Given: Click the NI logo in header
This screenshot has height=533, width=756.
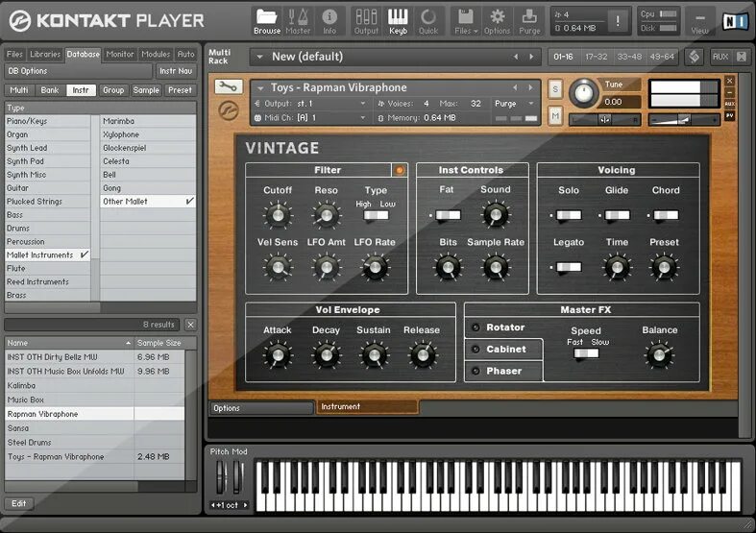Looking at the screenshot, I should (735, 21).
